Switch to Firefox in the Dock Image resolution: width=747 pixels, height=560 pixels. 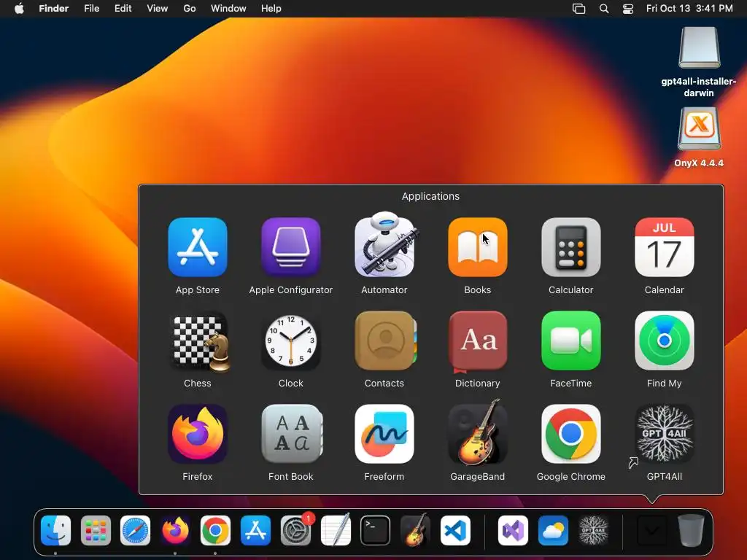(175, 530)
